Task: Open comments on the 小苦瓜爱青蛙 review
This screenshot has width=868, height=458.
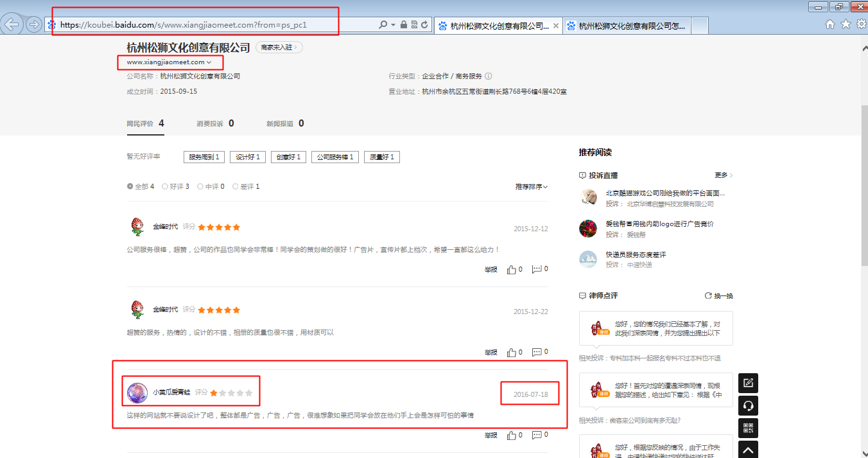Action: coord(537,436)
